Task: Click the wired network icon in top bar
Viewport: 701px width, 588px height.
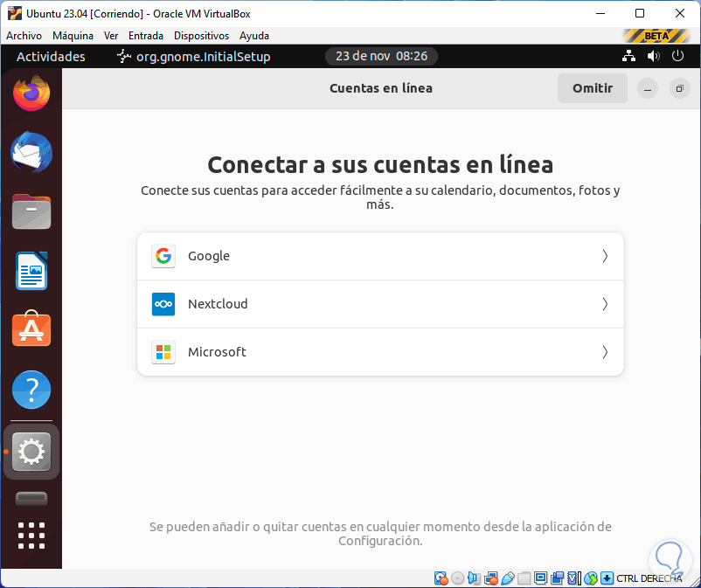Action: point(629,56)
